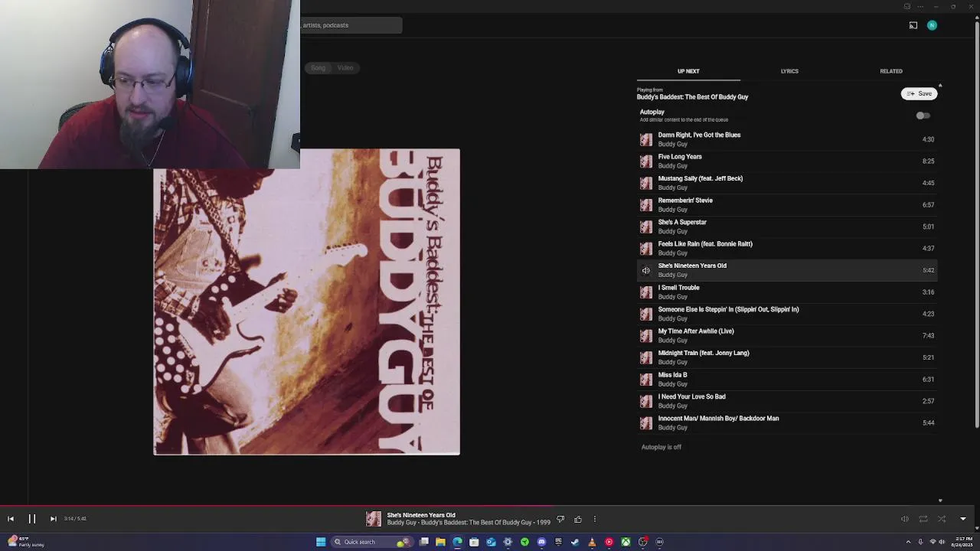
Task: Skip to the next track
Action: [53, 519]
